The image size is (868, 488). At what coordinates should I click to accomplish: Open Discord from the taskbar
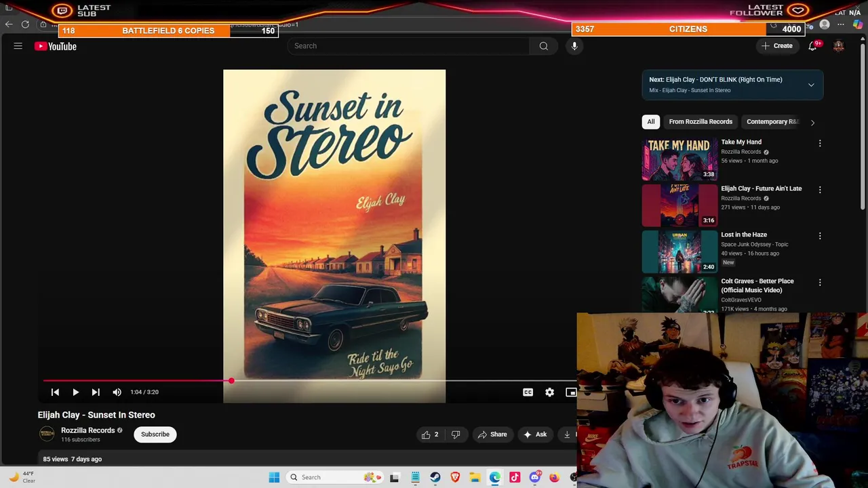[535, 477]
